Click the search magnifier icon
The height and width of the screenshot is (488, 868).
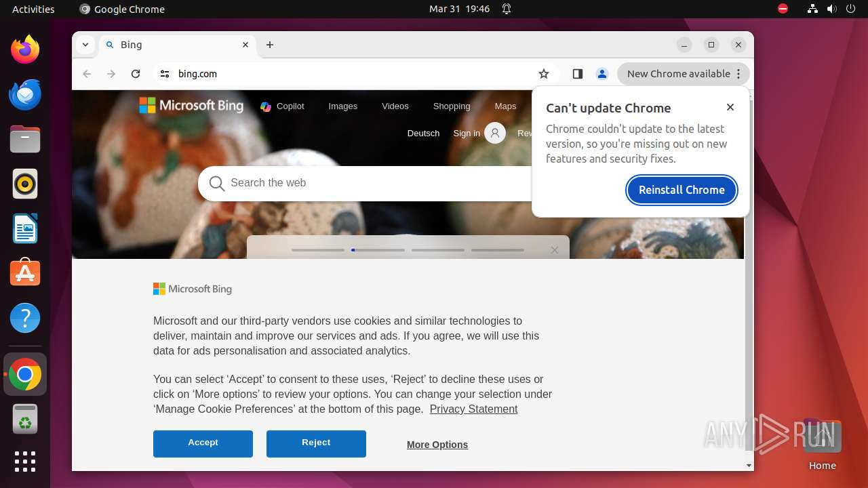(217, 183)
